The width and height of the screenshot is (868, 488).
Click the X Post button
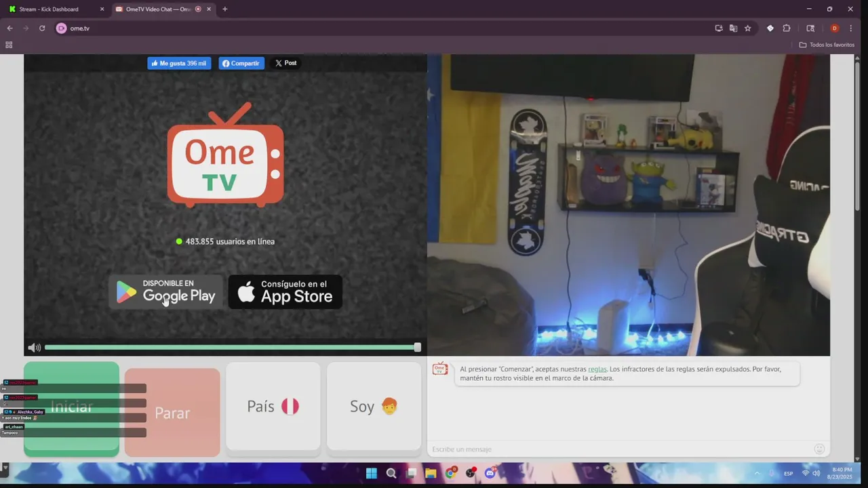pos(285,63)
